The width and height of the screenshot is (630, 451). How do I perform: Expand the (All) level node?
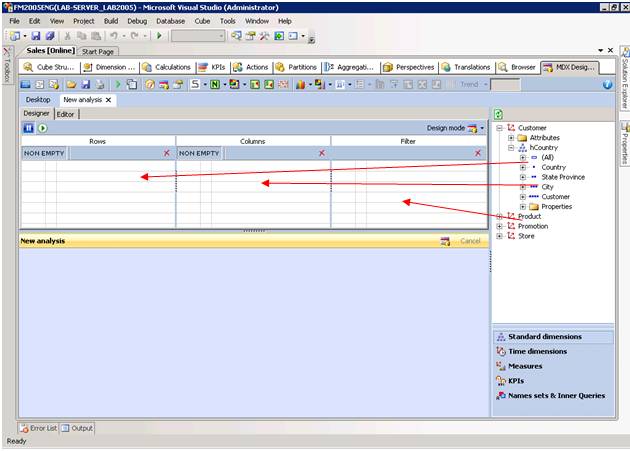click(x=523, y=158)
